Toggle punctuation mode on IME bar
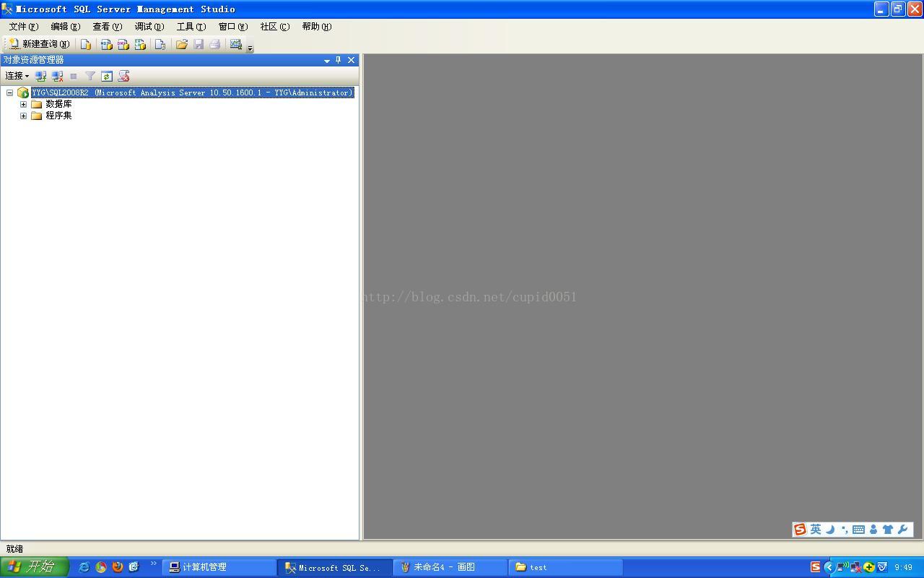This screenshot has width=924, height=578. click(x=845, y=530)
